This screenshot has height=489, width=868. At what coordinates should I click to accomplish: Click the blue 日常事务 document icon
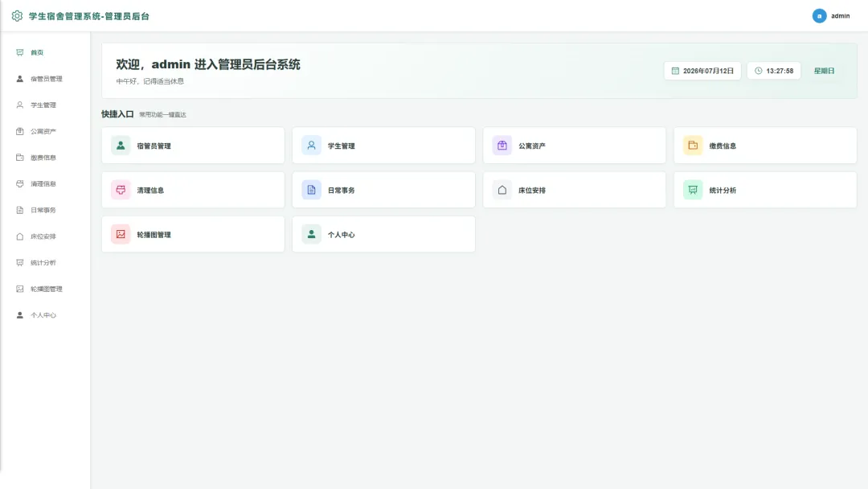[x=311, y=190]
